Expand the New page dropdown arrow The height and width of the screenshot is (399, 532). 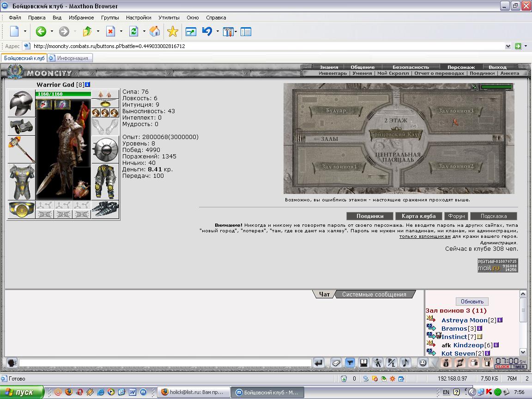click(25, 31)
